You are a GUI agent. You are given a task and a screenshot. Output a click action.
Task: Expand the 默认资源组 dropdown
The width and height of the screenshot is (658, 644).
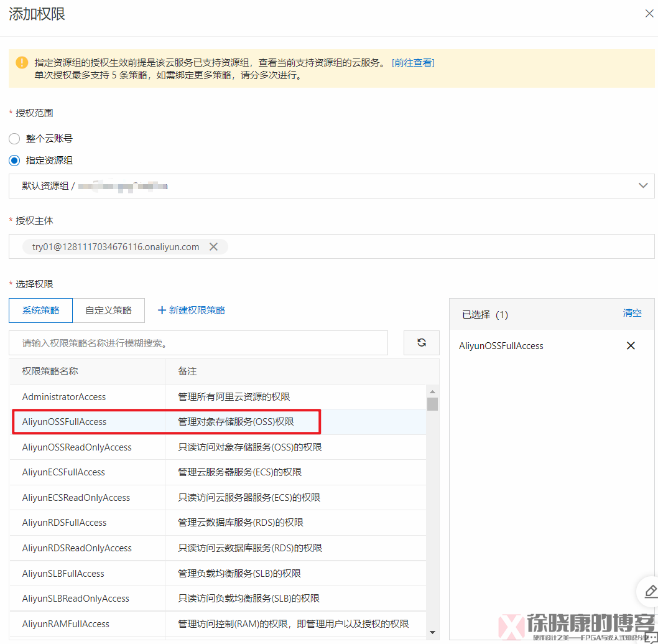(331, 186)
